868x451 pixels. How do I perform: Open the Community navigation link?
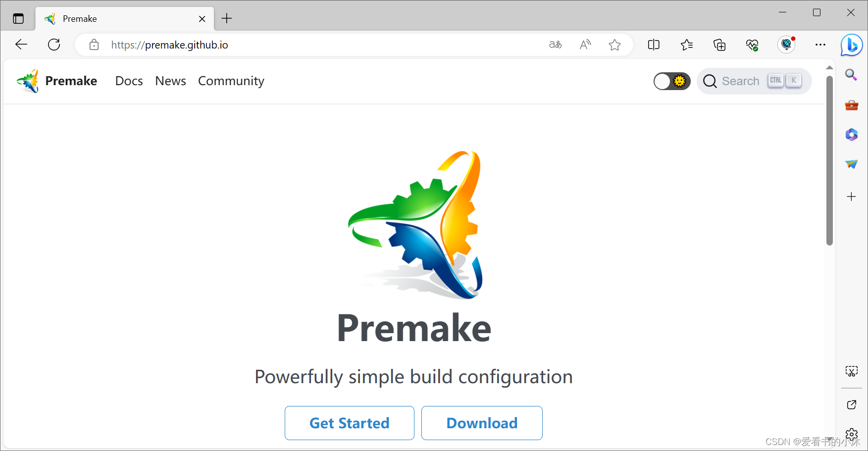(x=231, y=81)
